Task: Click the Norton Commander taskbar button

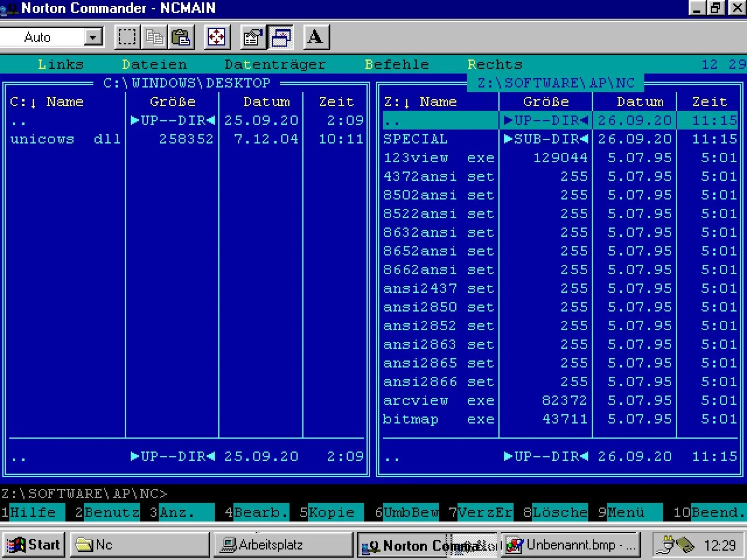Action: tap(427, 545)
